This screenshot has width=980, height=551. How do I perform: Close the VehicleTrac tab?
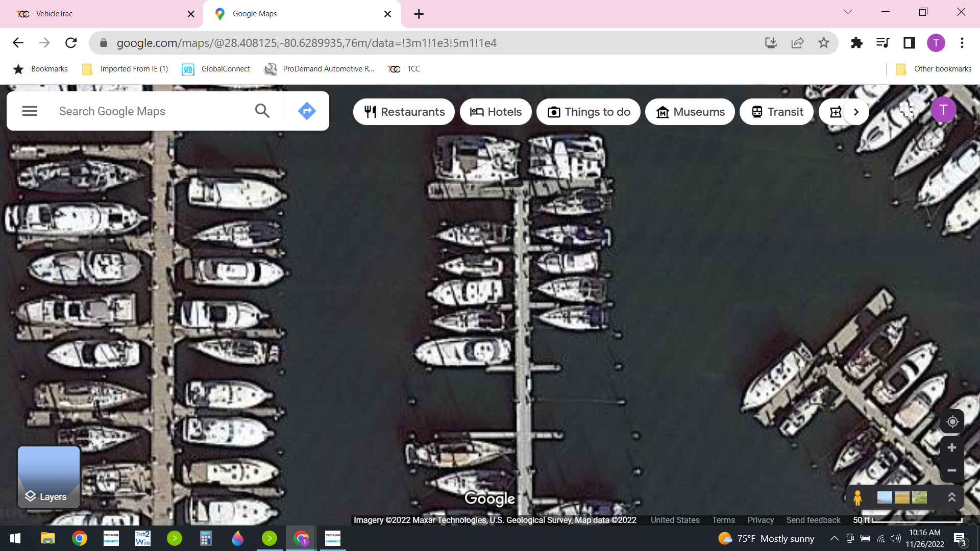[x=191, y=14]
